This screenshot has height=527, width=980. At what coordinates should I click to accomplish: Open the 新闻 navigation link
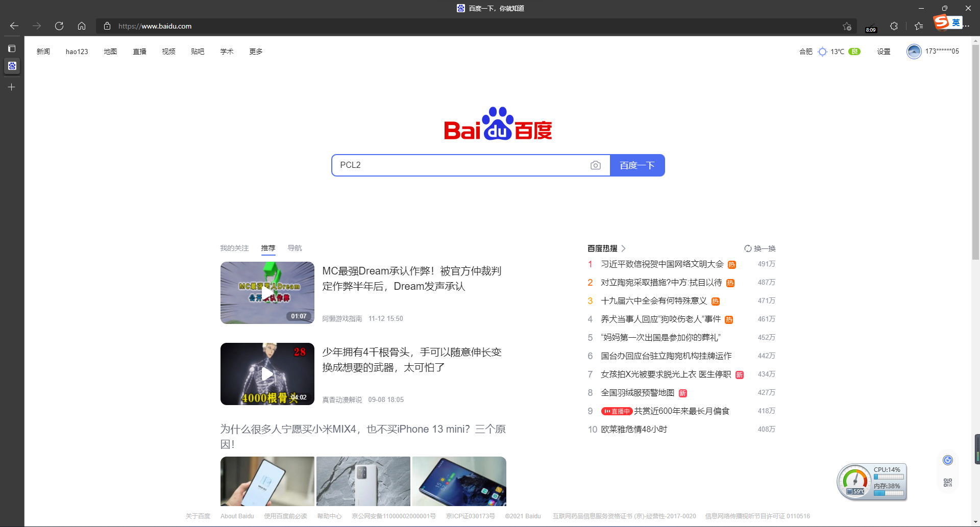pyautogui.click(x=43, y=52)
